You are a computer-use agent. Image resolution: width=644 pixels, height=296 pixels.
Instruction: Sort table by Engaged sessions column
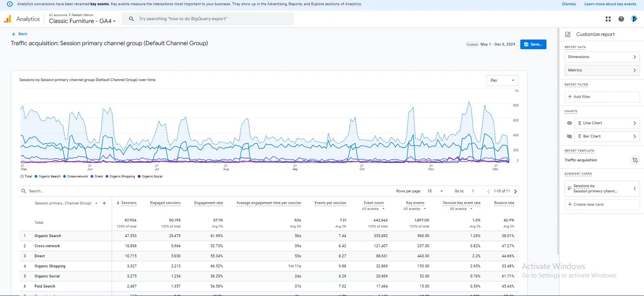tap(165, 203)
